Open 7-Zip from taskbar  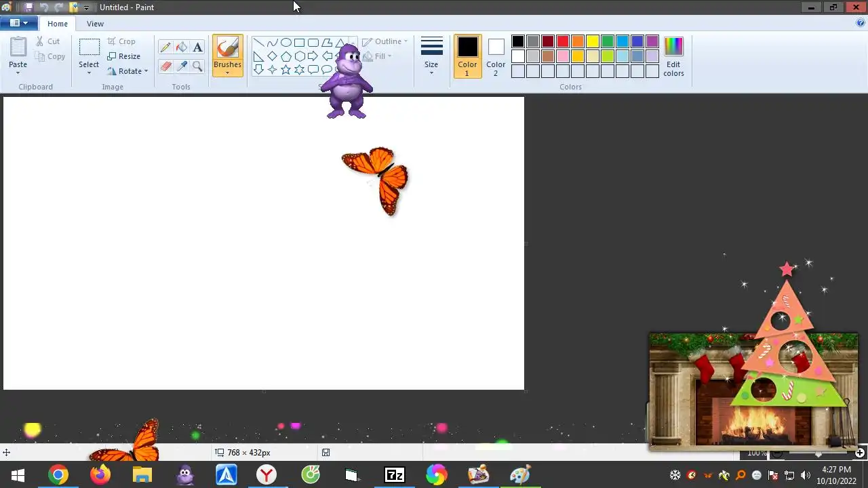(x=394, y=475)
